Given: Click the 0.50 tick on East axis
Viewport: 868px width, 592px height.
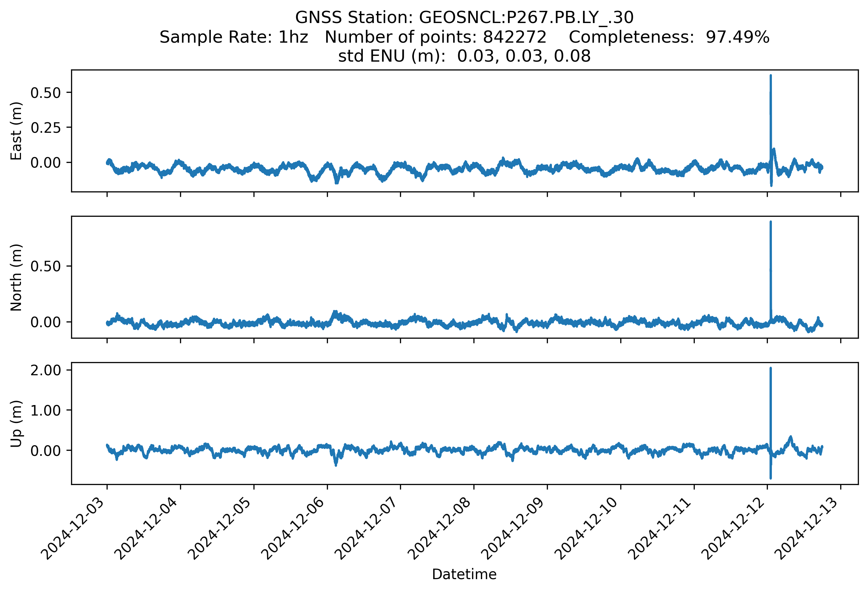Looking at the screenshot, I should click(46, 93).
